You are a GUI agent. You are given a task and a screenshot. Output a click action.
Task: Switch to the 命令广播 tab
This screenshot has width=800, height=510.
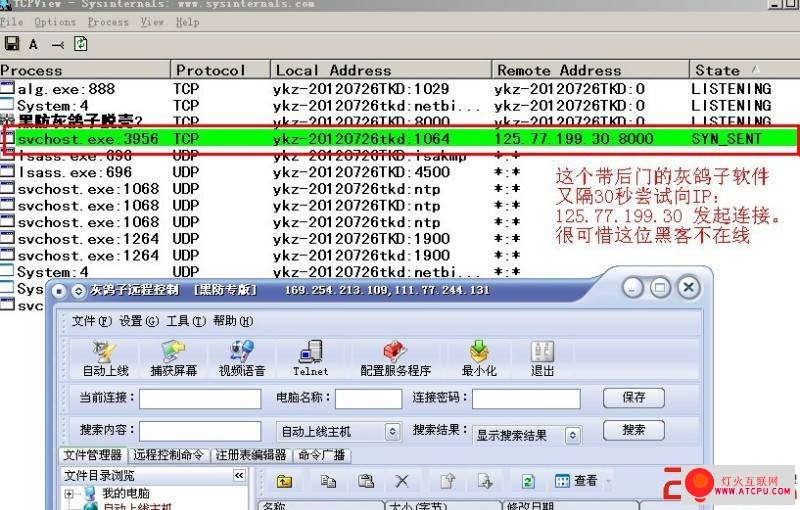tap(322, 455)
